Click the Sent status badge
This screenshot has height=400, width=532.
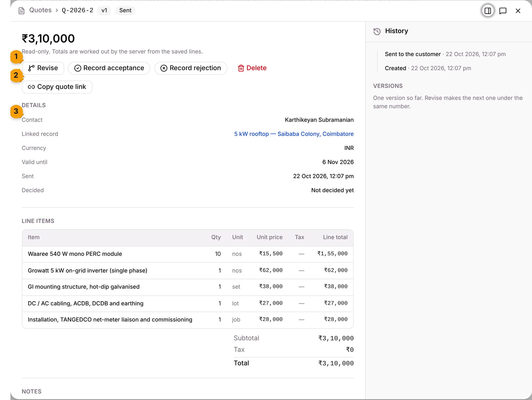point(125,10)
